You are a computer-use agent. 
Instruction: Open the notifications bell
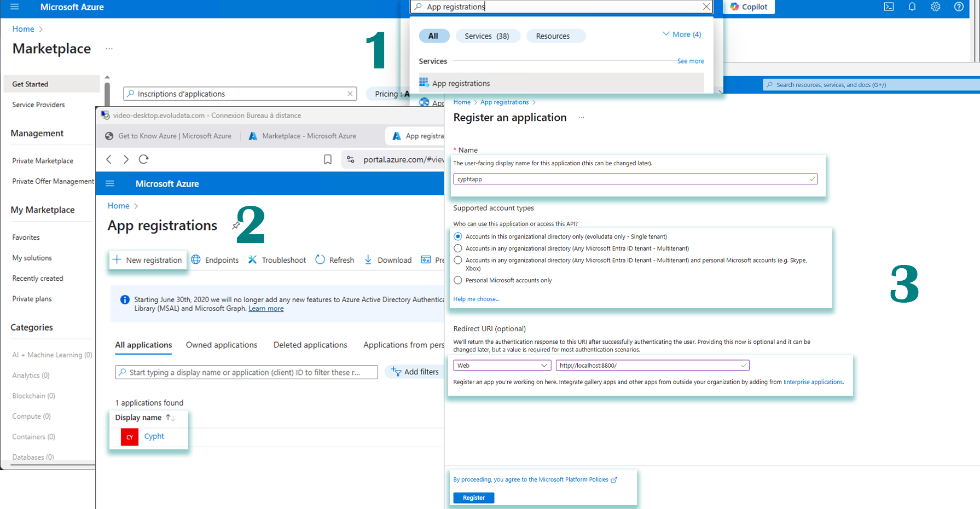point(912,7)
